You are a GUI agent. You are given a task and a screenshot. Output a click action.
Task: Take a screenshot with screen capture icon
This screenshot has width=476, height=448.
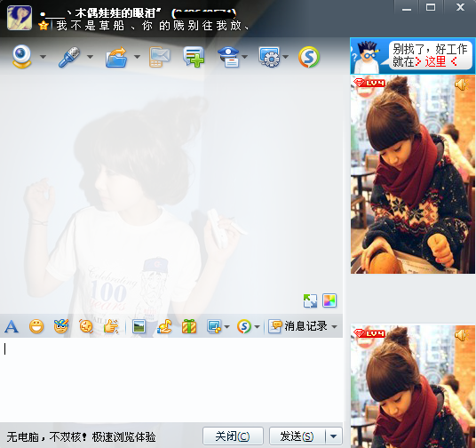pos(214,327)
